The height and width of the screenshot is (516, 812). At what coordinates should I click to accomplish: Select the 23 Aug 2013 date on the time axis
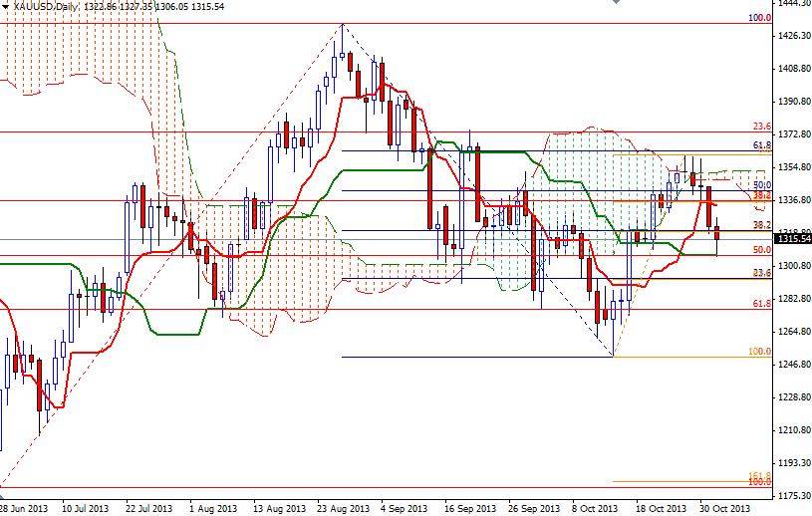[x=344, y=508]
